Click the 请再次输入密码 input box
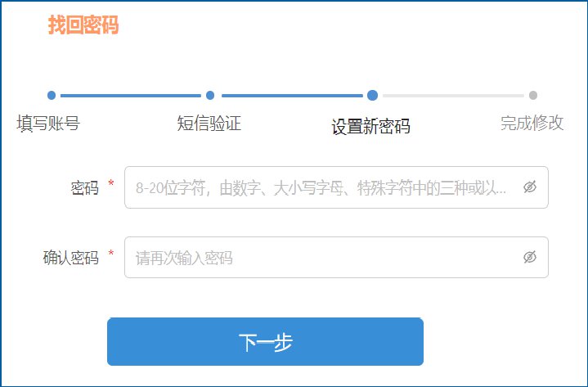This screenshot has height=387, width=588. pyautogui.click(x=323, y=258)
